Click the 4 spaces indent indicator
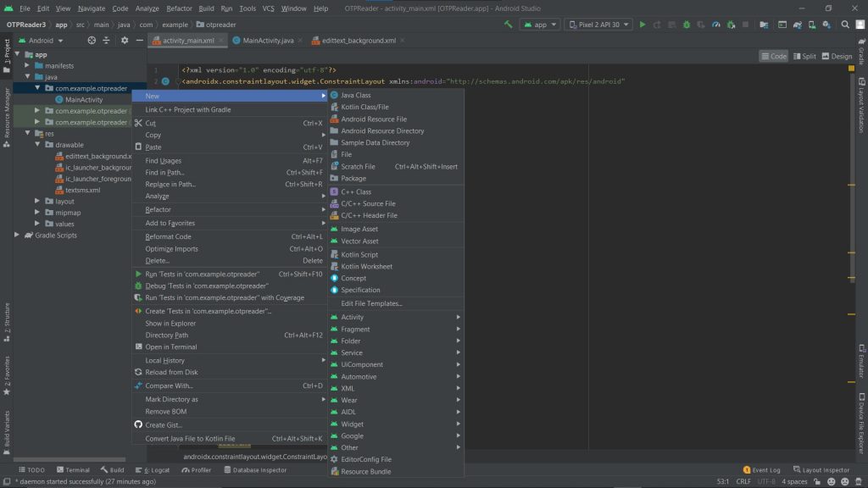 pyautogui.click(x=794, y=482)
